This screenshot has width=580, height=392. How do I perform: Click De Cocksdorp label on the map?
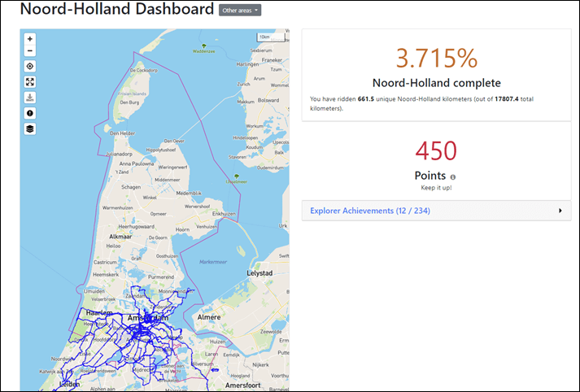point(144,70)
